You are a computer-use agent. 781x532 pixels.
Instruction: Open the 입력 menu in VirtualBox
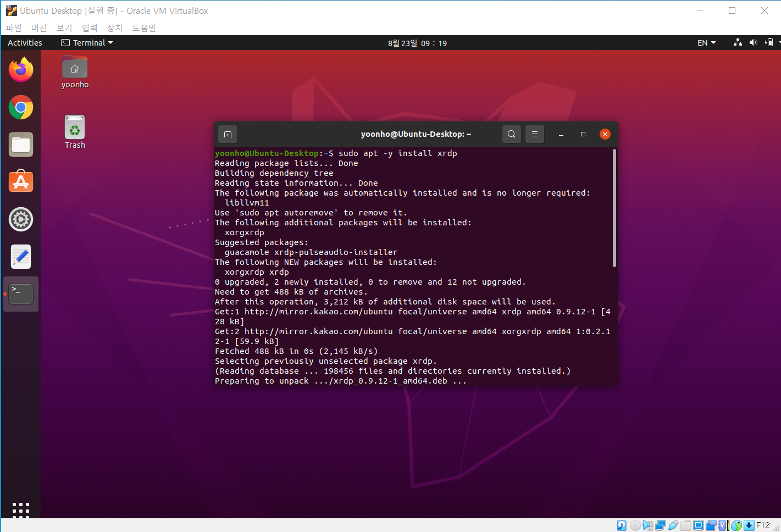[90, 27]
